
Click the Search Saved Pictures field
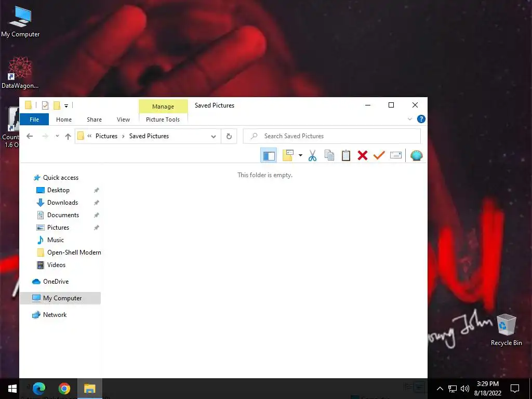(x=332, y=136)
